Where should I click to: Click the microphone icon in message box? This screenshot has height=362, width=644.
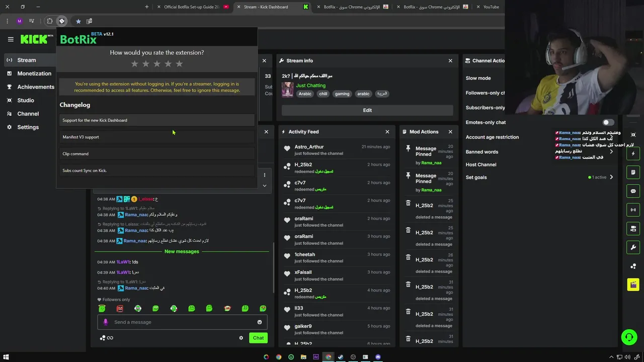click(x=105, y=322)
